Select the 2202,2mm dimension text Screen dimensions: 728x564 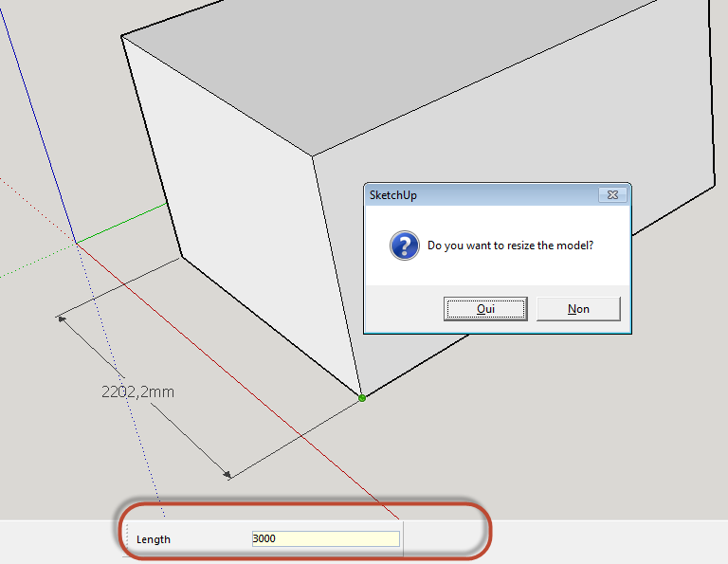137,392
